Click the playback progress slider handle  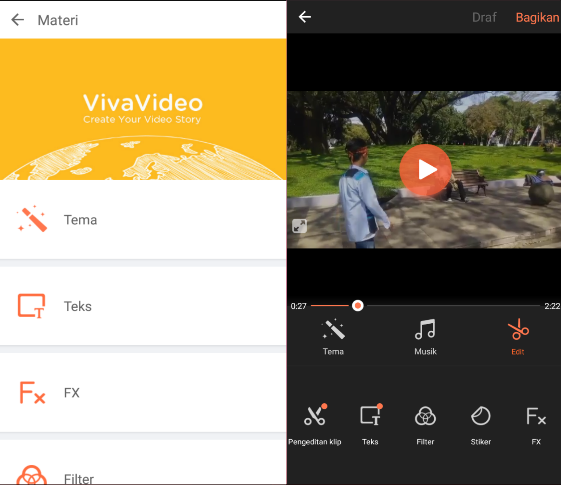(x=357, y=305)
